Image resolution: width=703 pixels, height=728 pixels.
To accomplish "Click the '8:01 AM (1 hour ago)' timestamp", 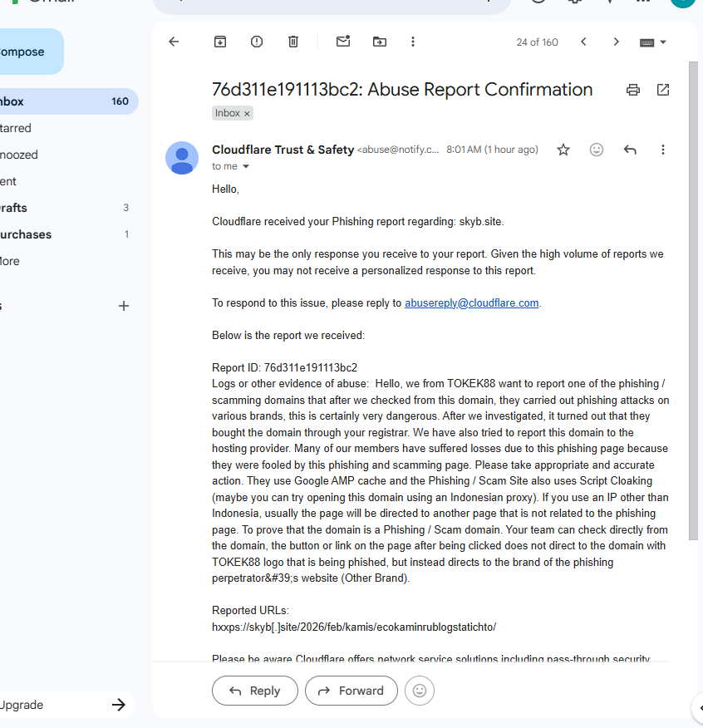I will [492, 150].
